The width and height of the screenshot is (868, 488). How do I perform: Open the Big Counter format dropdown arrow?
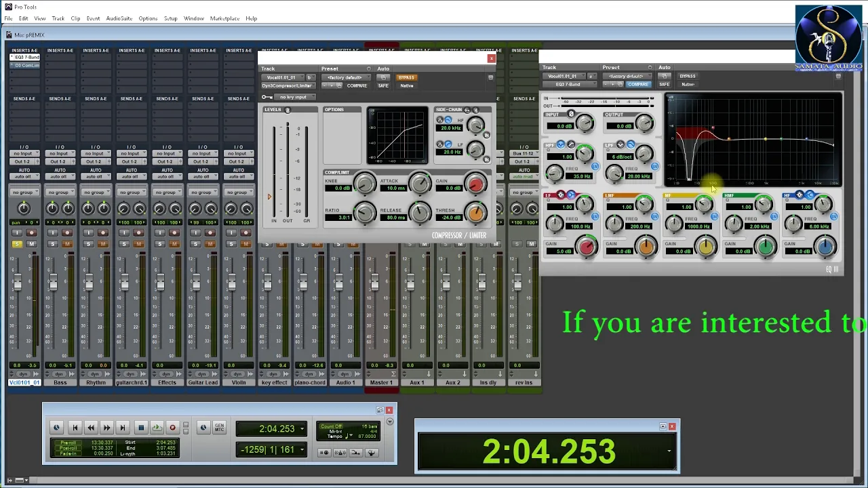click(x=669, y=451)
